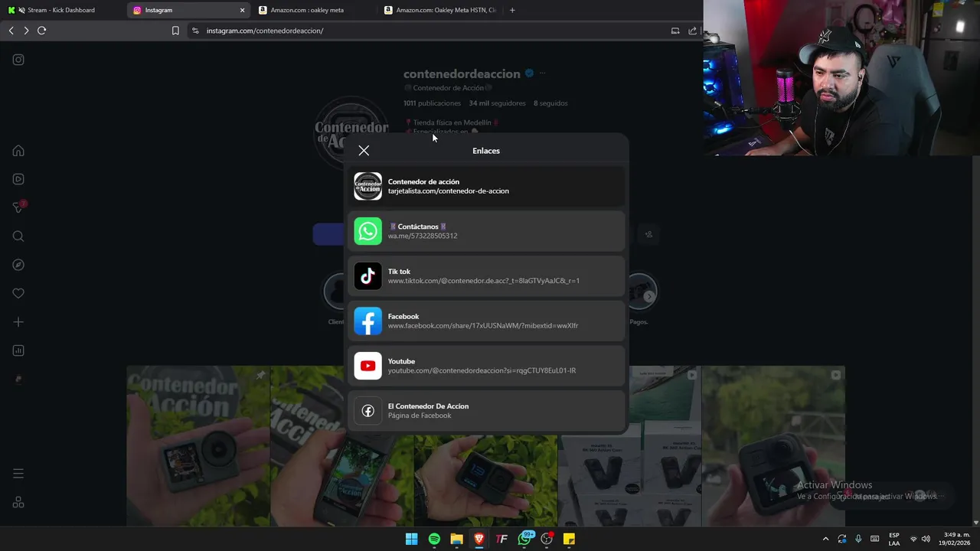This screenshot has height=551, width=980.
Task: Open Spotify from the taskbar
Action: [434, 539]
